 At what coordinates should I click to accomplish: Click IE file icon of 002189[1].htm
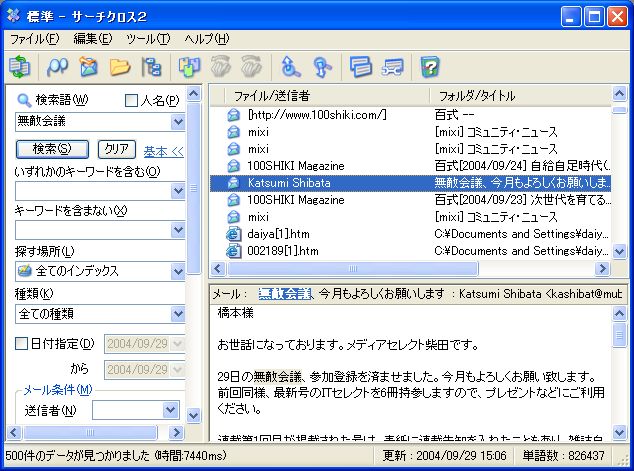(x=233, y=251)
